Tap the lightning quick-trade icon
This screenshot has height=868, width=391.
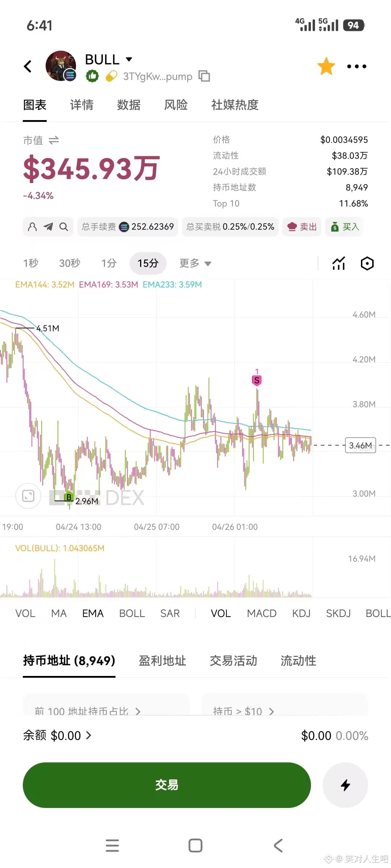click(345, 785)
